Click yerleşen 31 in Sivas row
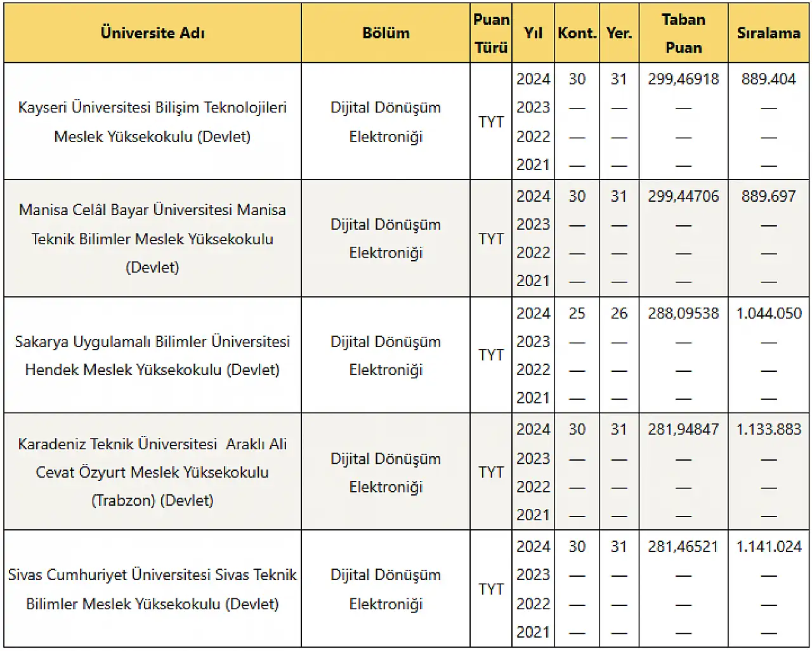The image size is (812, 651). [619, 547]
